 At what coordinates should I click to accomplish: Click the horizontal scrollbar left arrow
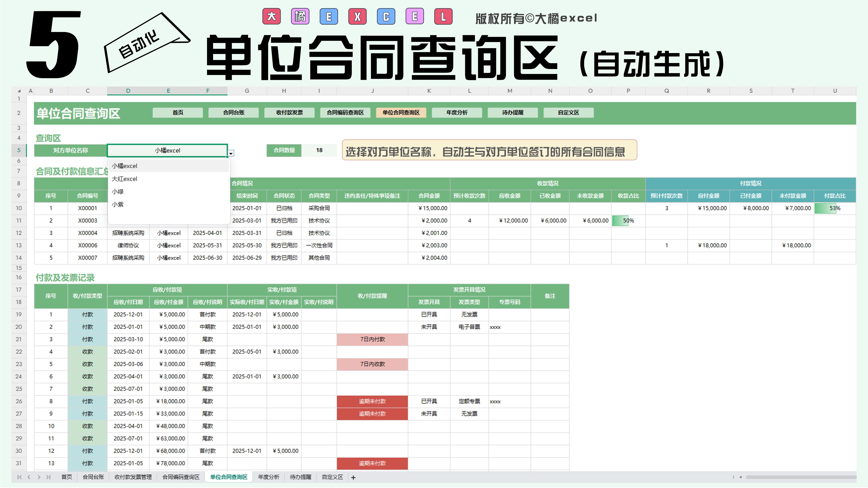point(740,477)
